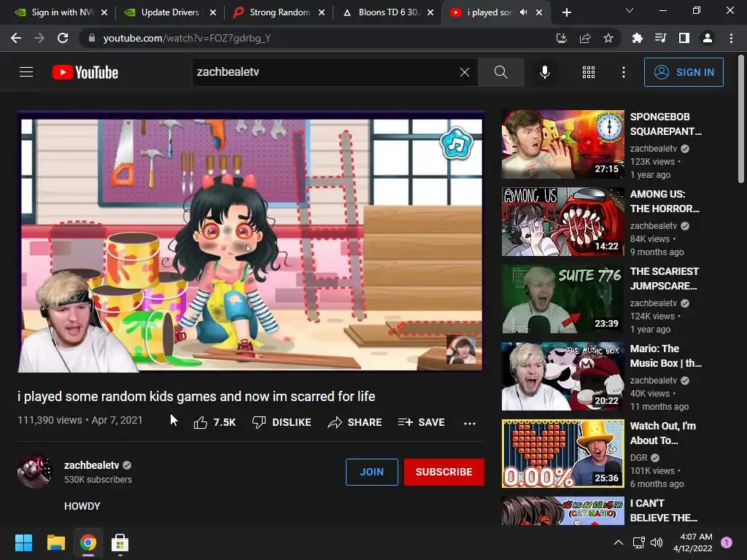Open clock and date 4:07 AM

click(693, 542)
